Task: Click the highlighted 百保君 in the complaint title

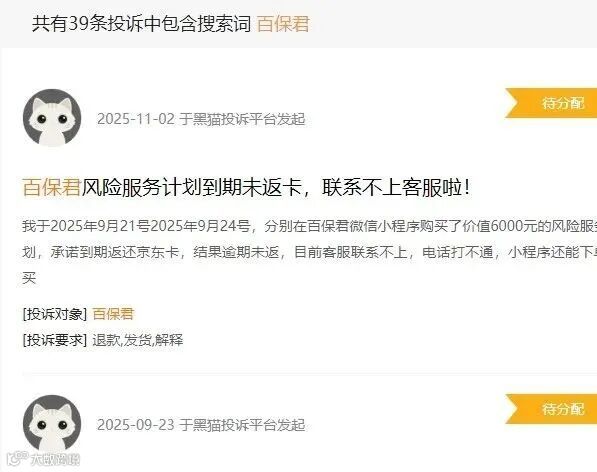Action: [51, 187]
